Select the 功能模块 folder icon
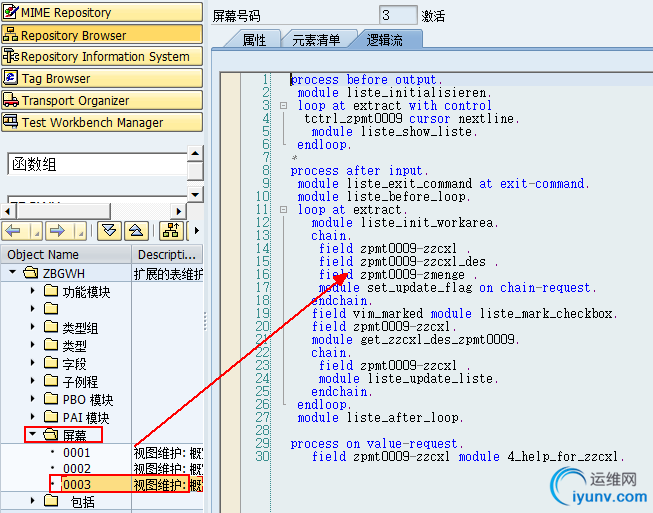The image size is (653, 513). (x=51, y=290)
